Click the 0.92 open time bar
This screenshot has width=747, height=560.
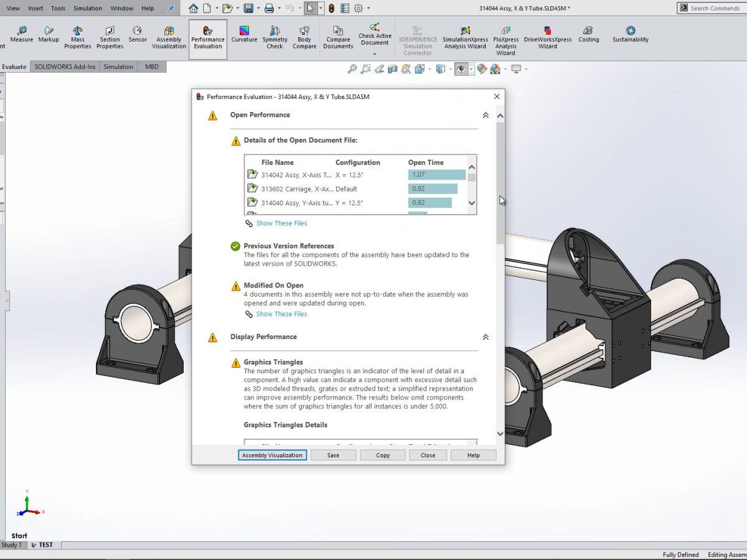point(433,189)
